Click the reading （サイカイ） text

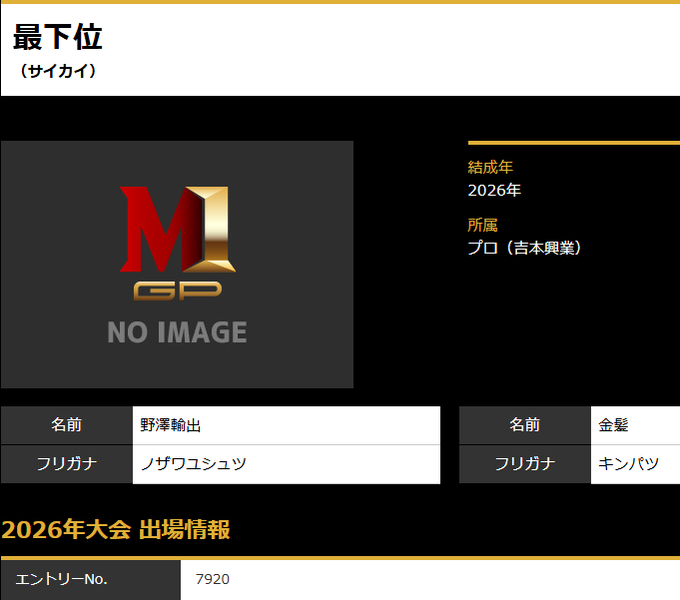pyautogui.click(x=58, y=71)
